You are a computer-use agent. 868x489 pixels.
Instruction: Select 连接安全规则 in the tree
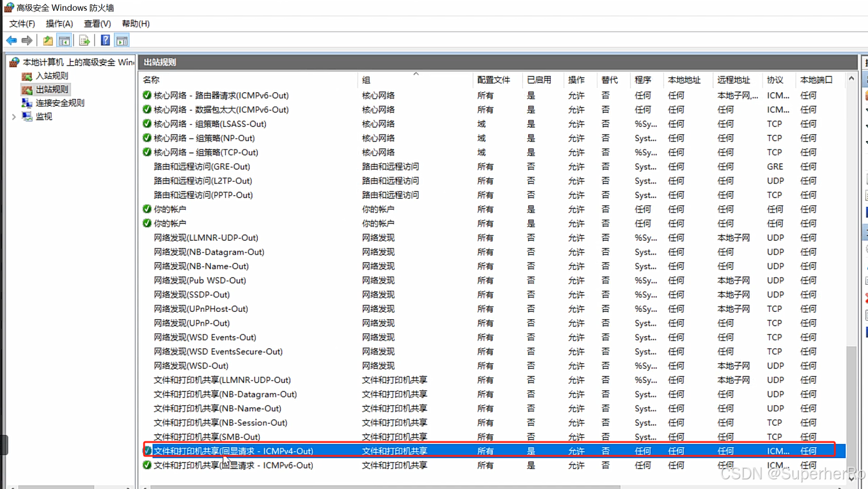[x=60, y=103]
